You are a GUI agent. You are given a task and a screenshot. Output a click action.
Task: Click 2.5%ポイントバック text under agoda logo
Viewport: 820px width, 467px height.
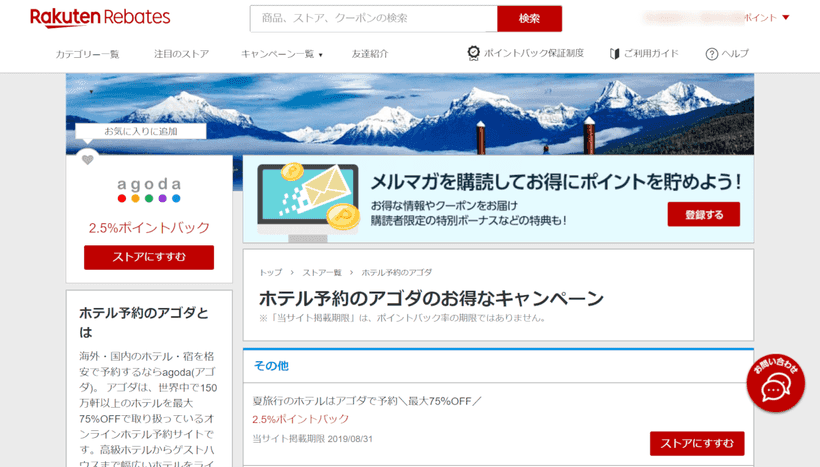click(x=149, y=227)
